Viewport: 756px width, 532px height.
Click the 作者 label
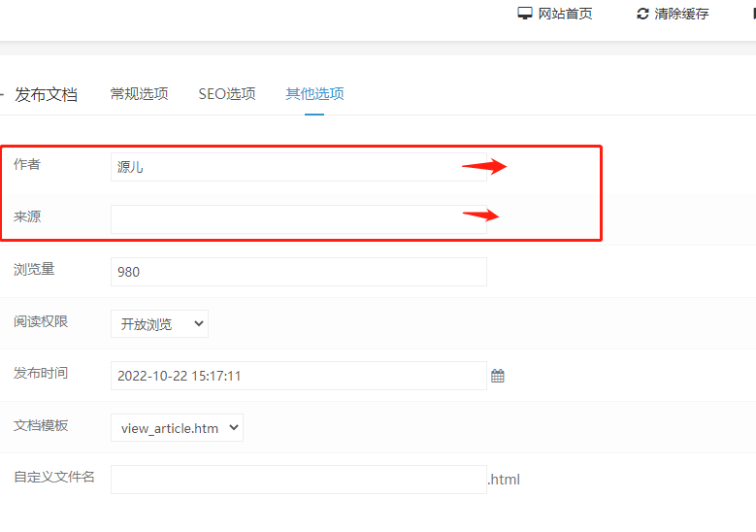point(27,164)
